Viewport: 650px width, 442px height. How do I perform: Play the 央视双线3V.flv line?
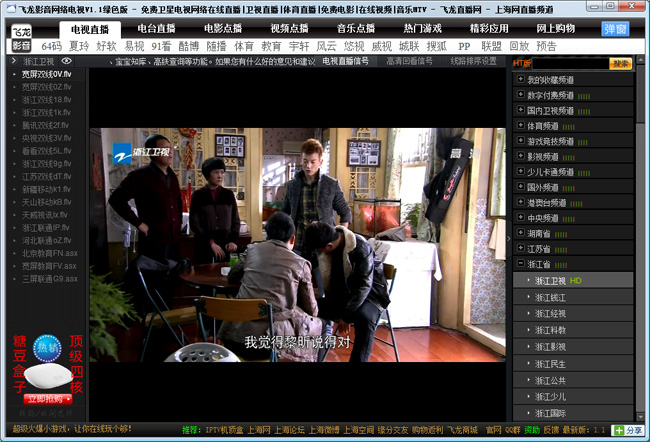[46, 138]
